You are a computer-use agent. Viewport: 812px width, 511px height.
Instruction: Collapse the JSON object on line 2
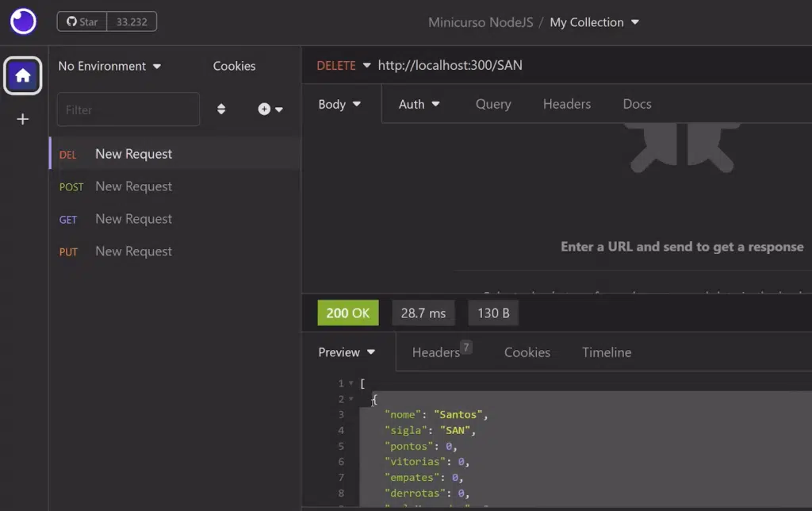351,399
